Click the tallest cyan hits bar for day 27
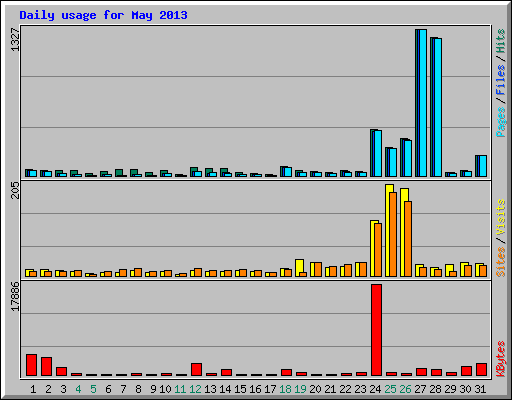The height and width of the screenshot is (400, 512). click(x=423, y=103)
